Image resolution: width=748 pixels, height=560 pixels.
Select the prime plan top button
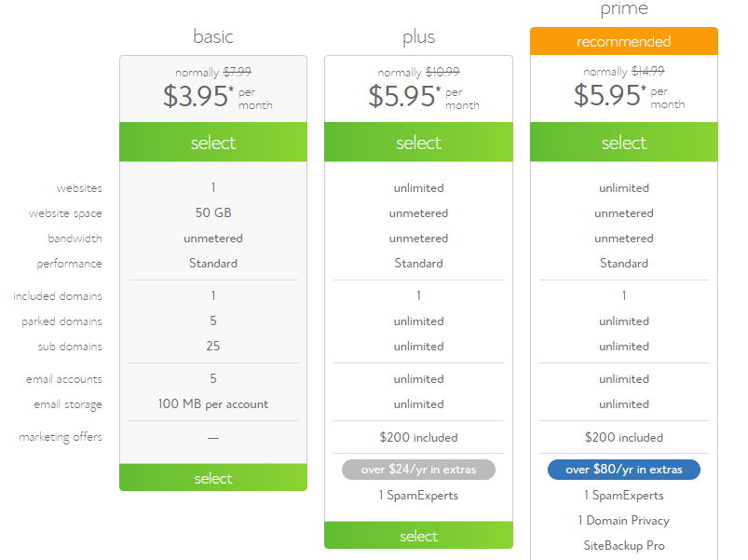[624, 143]
